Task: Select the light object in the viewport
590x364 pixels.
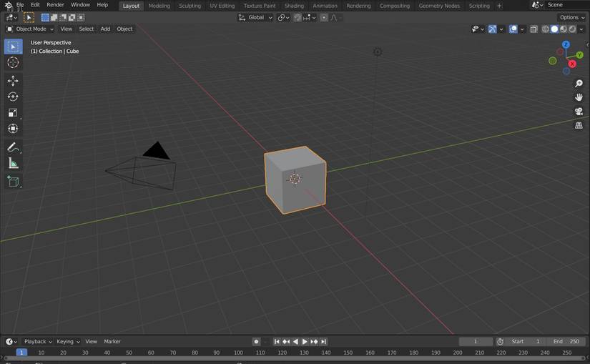Action: [x=378, y=52]
